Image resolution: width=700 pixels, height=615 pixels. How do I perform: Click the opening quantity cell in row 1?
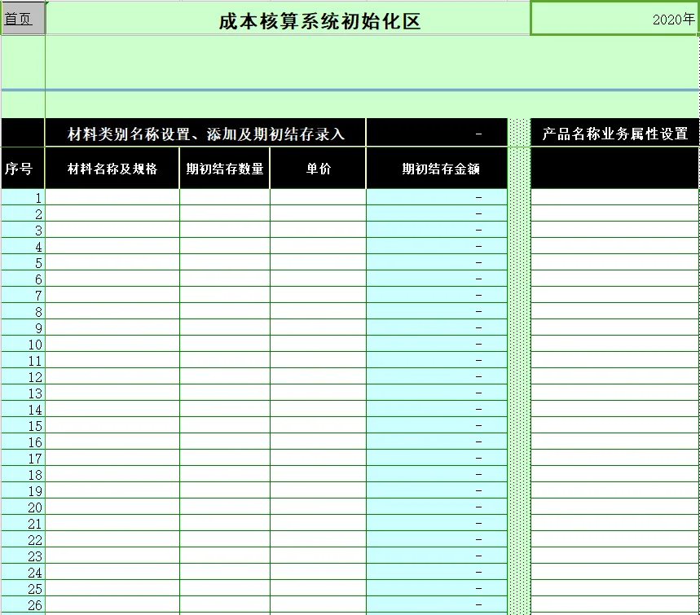pos(225,197)
